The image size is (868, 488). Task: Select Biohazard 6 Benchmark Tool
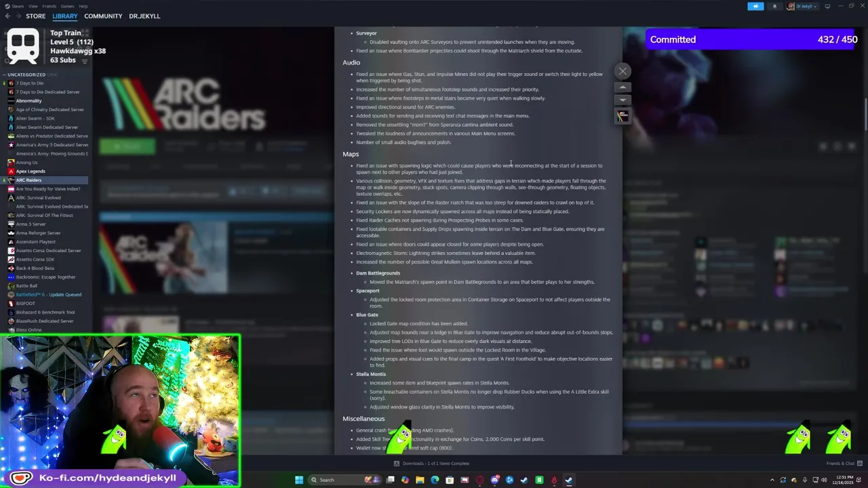44,312
